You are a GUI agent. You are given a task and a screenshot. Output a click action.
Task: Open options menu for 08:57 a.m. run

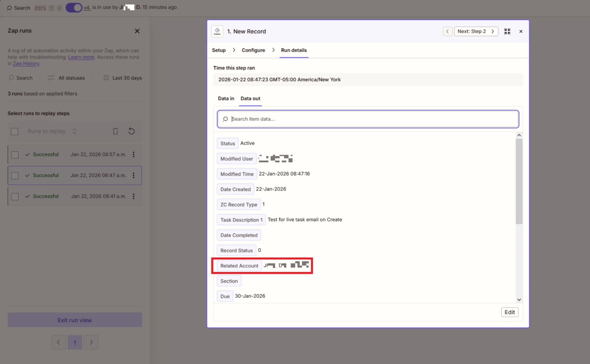pyautogui.click(x=133, y=155)
